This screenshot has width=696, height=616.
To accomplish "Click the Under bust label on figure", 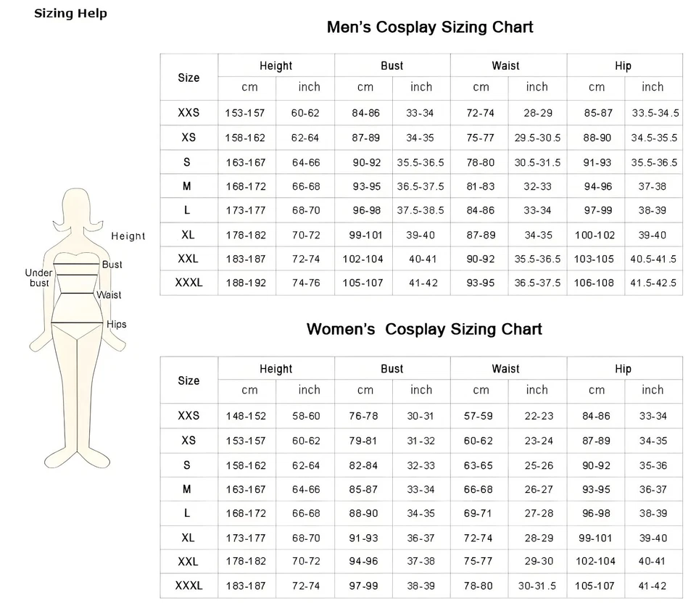I will click(x=39, y=278).
